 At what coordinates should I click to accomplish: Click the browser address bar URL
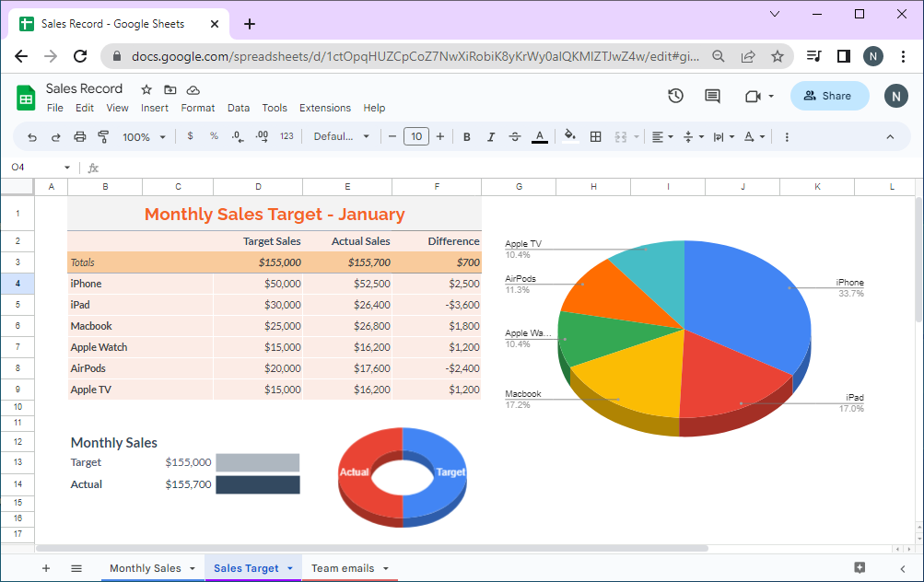coord(415,56)
